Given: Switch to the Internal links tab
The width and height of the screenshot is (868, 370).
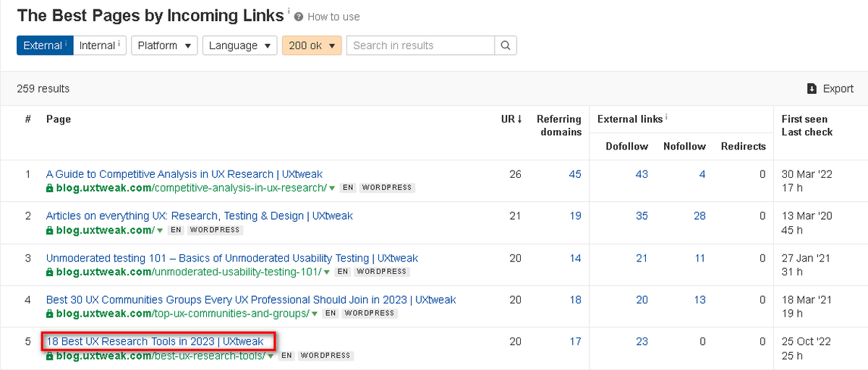Looking at the screenshot, I should pyautogui.click(x=100, y=46).
